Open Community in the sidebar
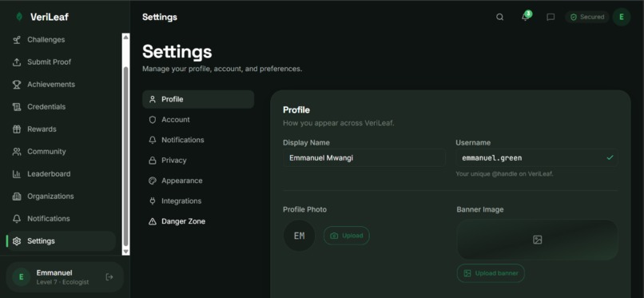Image resolution: width=644 pixels, height=298 pixels. pos(62,152)
